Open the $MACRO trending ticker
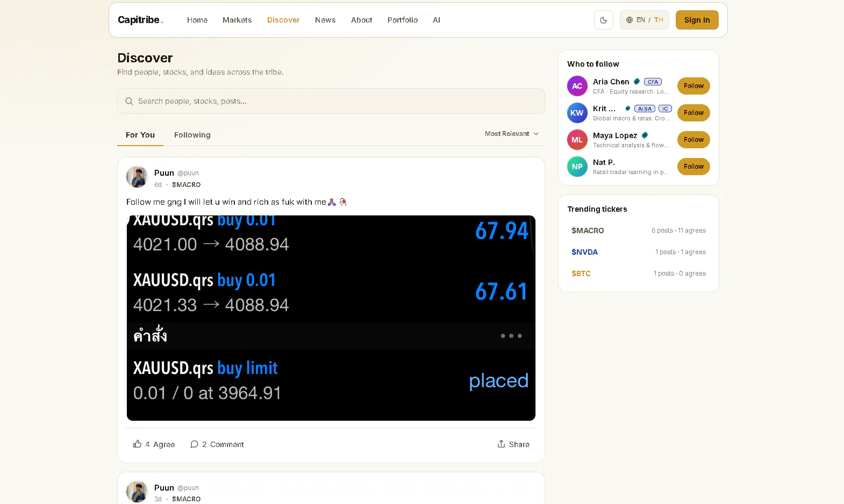Screen dimensions: 844x504 [639, 231]
